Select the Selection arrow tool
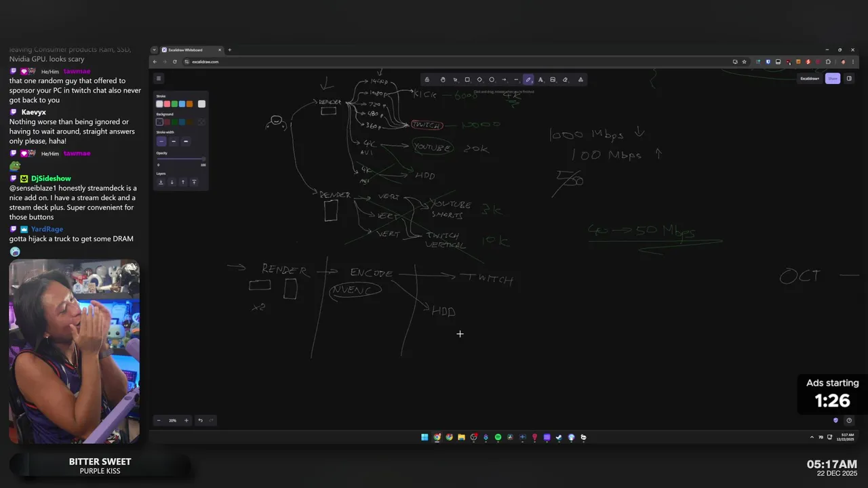Viewport: 868px width, 488px height. tap(455, 79)
